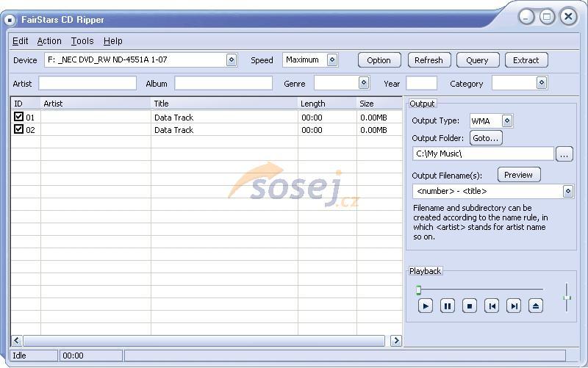The width and height of the screenshot is (588, 368).
Task: Click 0.00MB size of track 01
Action: 373,118
